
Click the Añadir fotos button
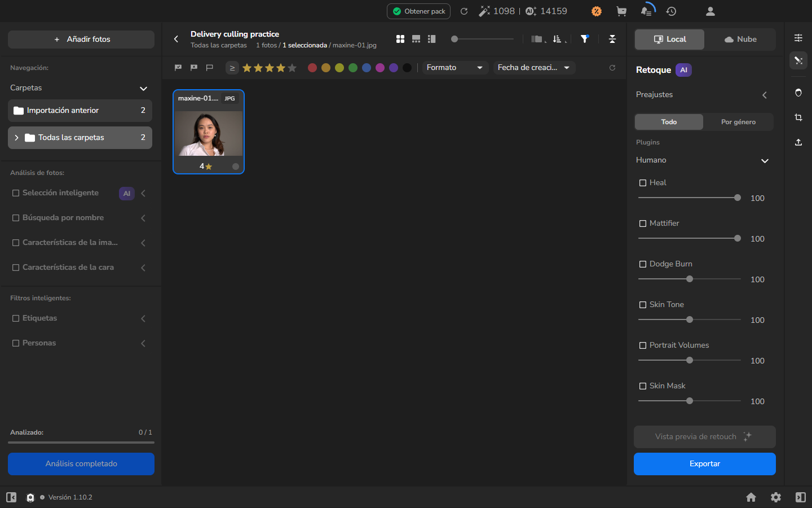[x=81, y=40]
